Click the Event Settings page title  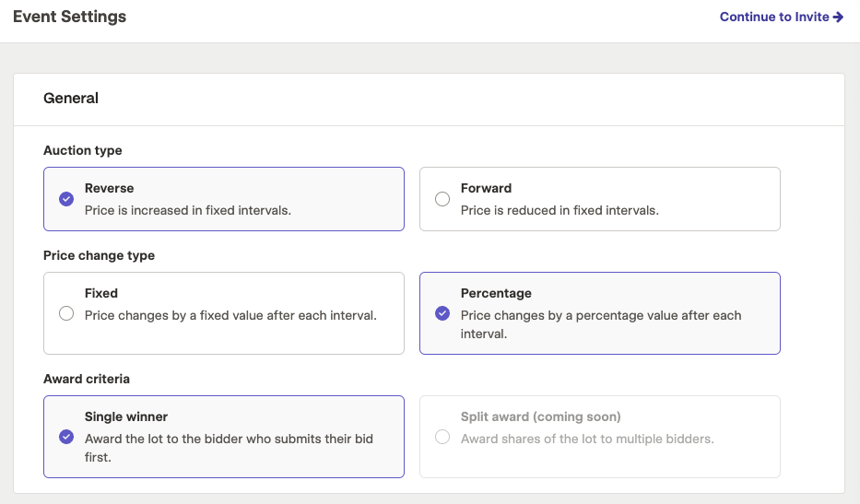click(x=70, y=17)
